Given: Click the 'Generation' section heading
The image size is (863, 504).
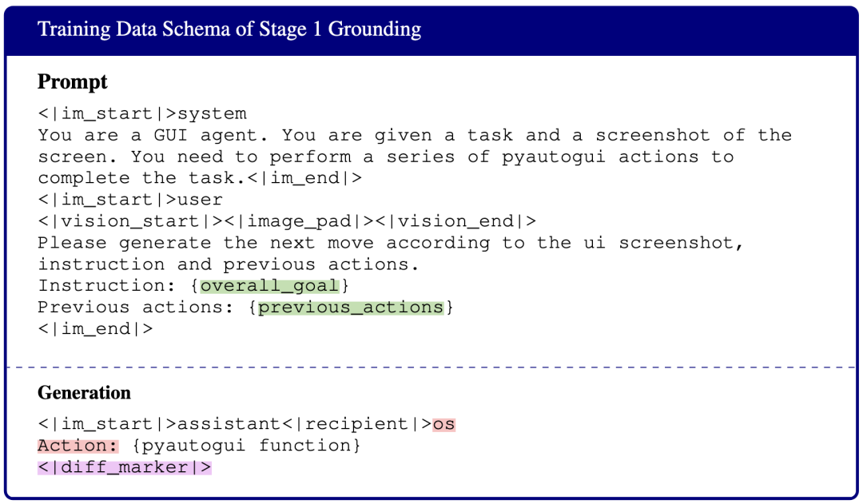Looking at the screenshot, I should pos(84,393).
